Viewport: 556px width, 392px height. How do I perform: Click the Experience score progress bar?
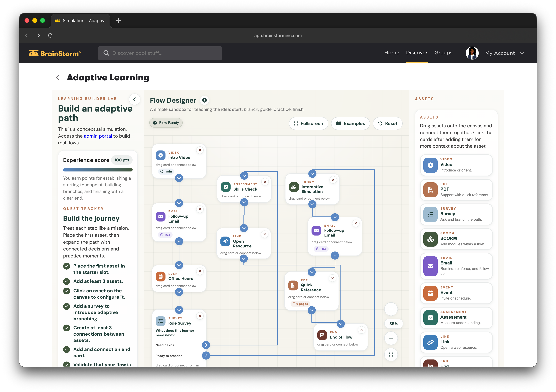pos(98,170)
